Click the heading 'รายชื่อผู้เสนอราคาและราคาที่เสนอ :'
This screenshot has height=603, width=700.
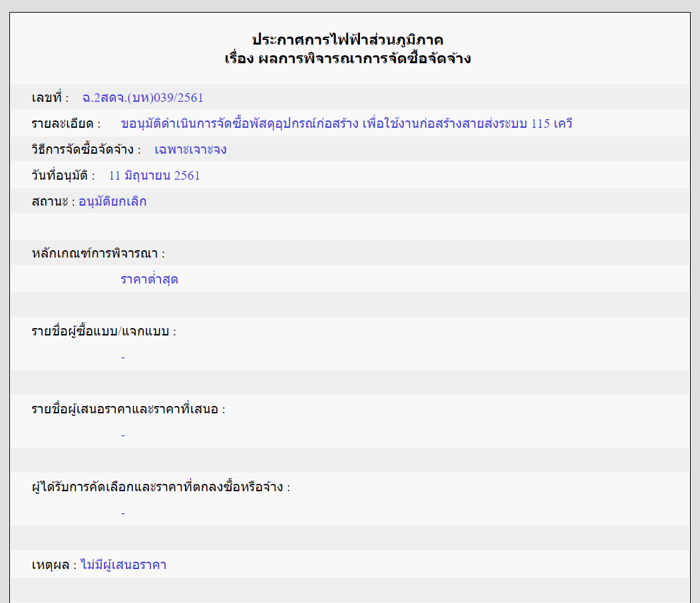pos(128,409)
